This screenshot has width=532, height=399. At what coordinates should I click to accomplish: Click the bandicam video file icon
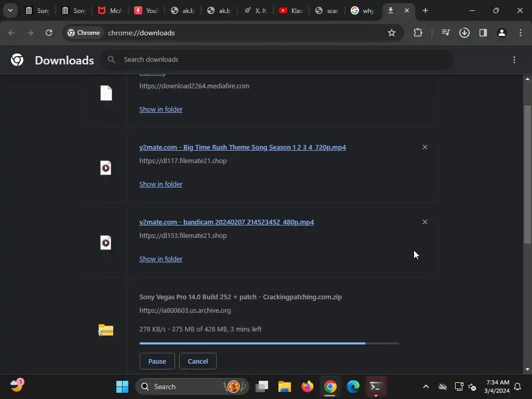click(x=106, y=243)
